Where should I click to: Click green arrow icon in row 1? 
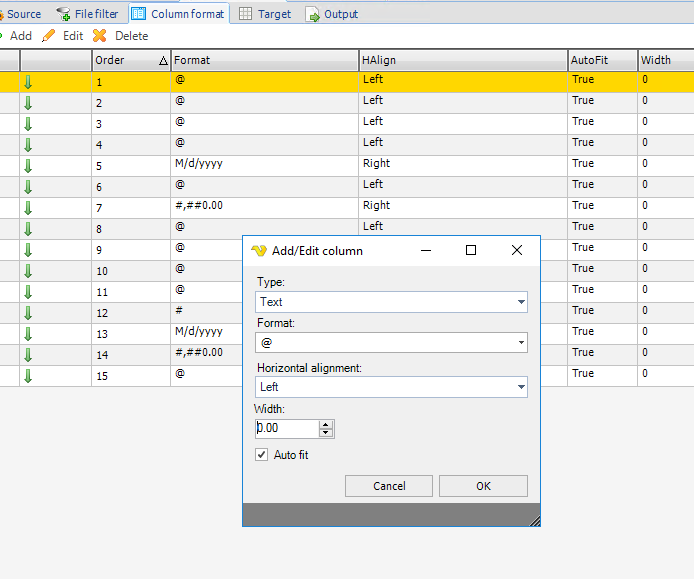[x=28, y=82]
